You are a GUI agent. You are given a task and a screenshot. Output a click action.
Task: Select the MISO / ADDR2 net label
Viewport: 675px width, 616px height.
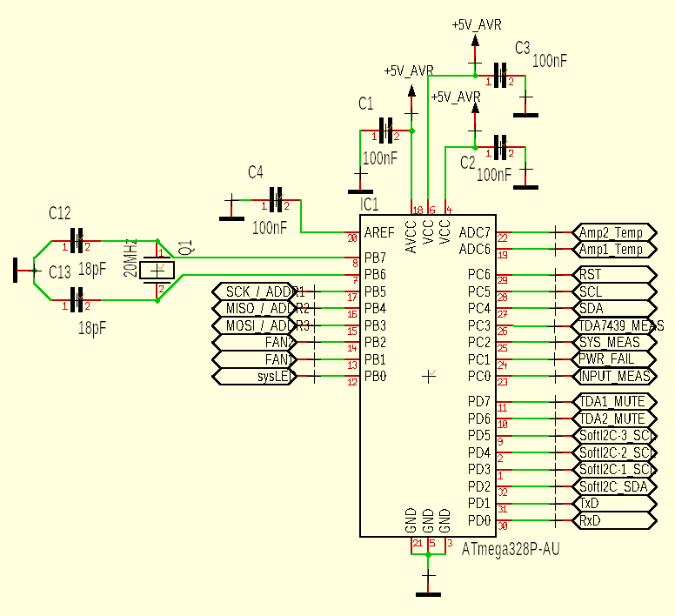(x=261, y=308)
